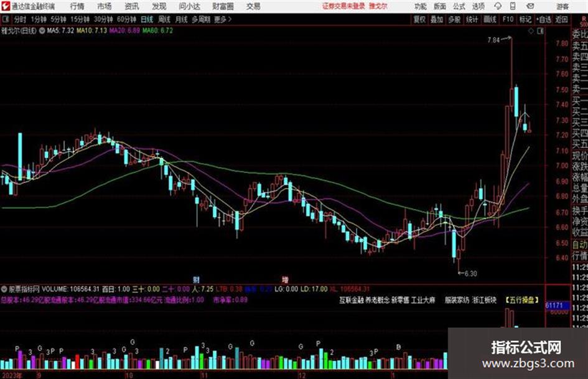Switch to 月线 monthly period
This screenshot has width=588, height=379.
pyautogui.click(x=181, y=19)
